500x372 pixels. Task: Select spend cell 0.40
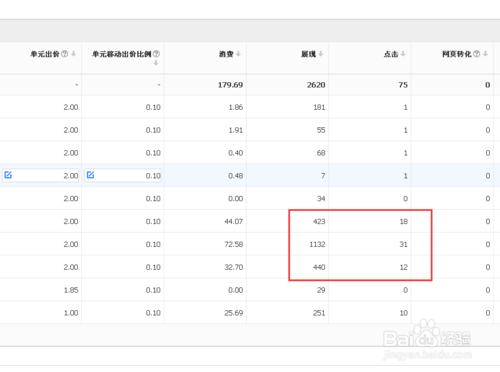[236, 153]
